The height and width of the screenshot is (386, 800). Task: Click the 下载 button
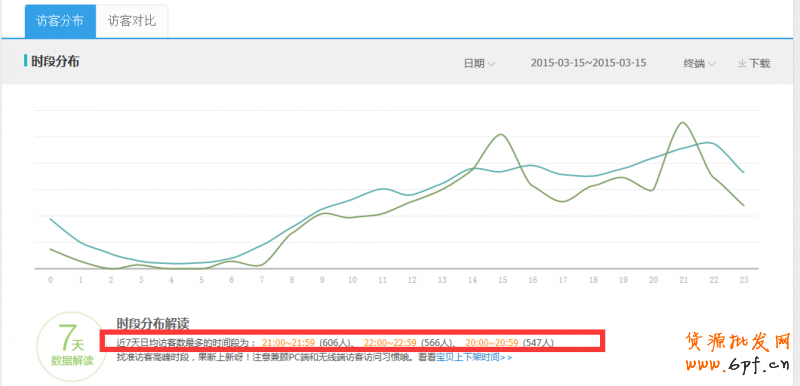pyautogui.click(x=754, y=64)
